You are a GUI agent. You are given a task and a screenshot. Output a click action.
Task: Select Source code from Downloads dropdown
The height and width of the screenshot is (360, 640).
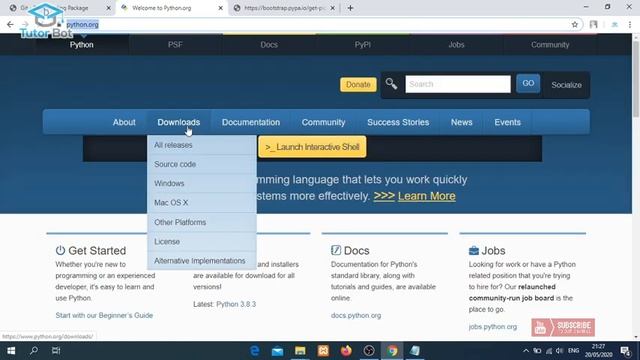pos(202,164)
